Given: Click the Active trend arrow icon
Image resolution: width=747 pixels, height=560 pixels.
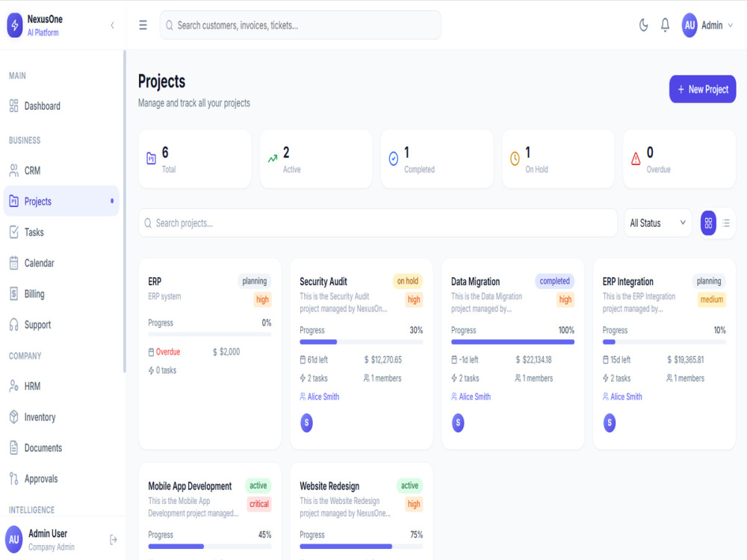Looking at the screenshot, I should tap(273, 158).
